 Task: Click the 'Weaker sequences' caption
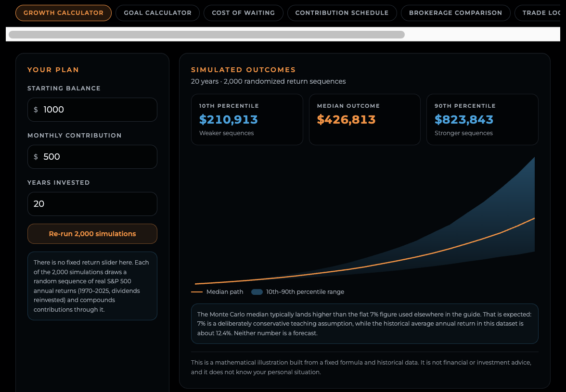[x=226, y=133]
